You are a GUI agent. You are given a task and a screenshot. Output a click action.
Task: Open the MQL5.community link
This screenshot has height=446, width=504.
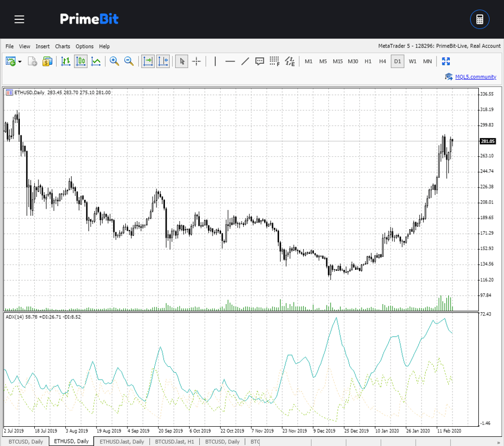coord(475,77)
